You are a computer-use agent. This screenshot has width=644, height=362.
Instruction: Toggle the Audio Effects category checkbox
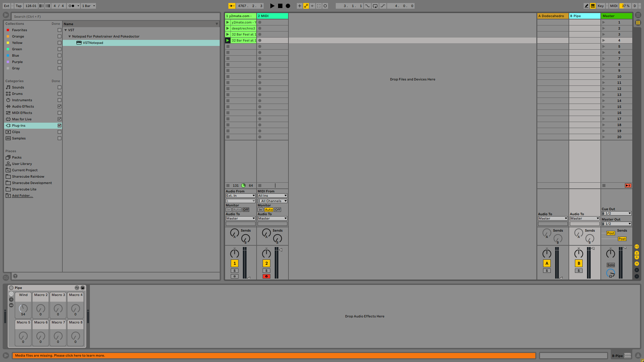coord(59,107)
